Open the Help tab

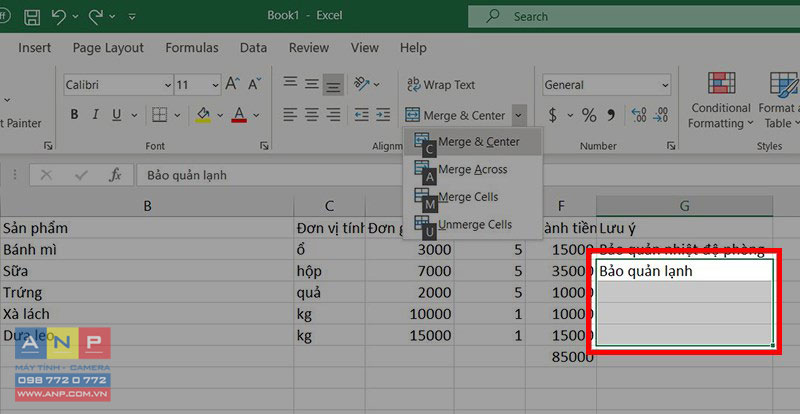coord(413,48)
